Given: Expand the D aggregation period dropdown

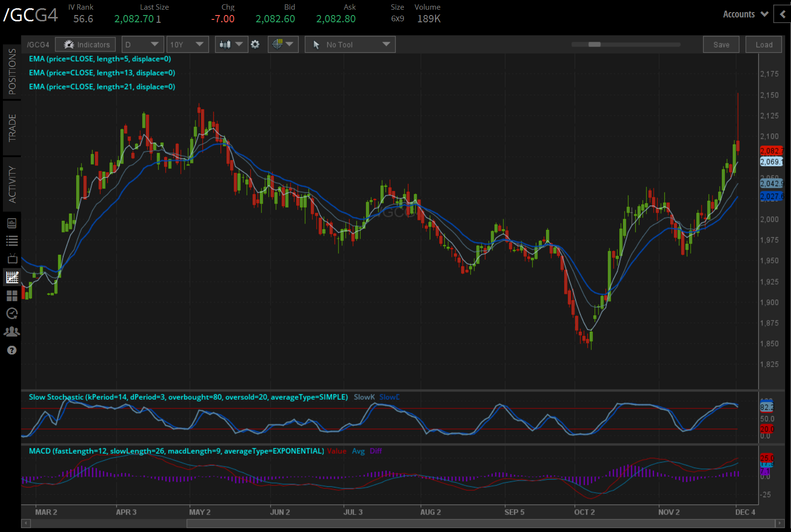Looking at the screenshot, I should tap(142, 45).
